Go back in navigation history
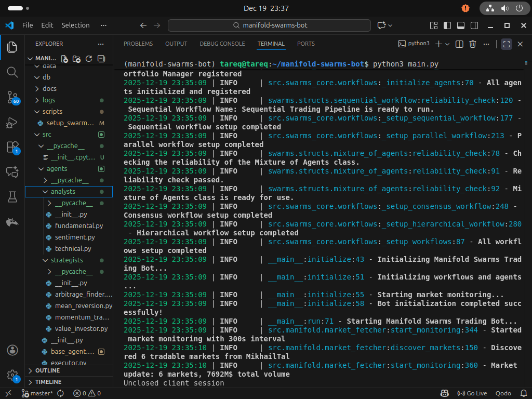532x399 pixels. (143, 25)
